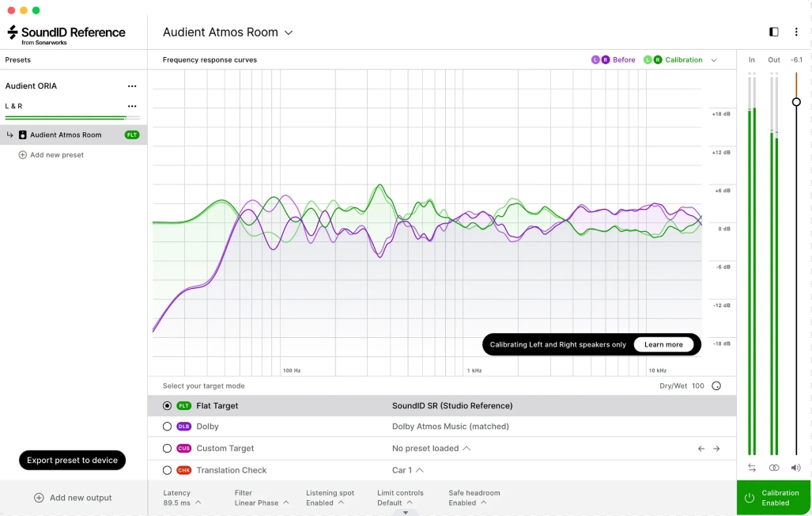812x516 pixels.
Task: Toggle mono with the linked circles icon
Action: coord(774,468)
